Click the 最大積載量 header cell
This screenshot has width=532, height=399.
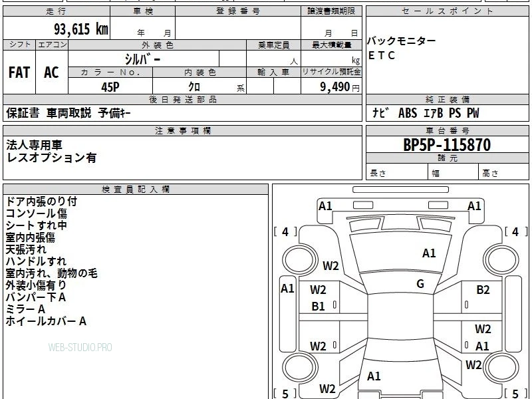pos(331,45)
